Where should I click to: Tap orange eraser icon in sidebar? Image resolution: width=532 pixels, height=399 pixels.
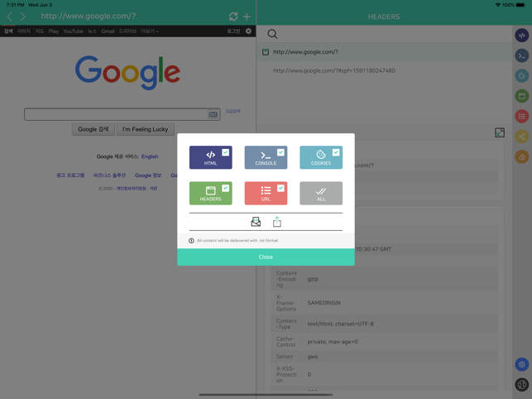[x=522, y=157]
